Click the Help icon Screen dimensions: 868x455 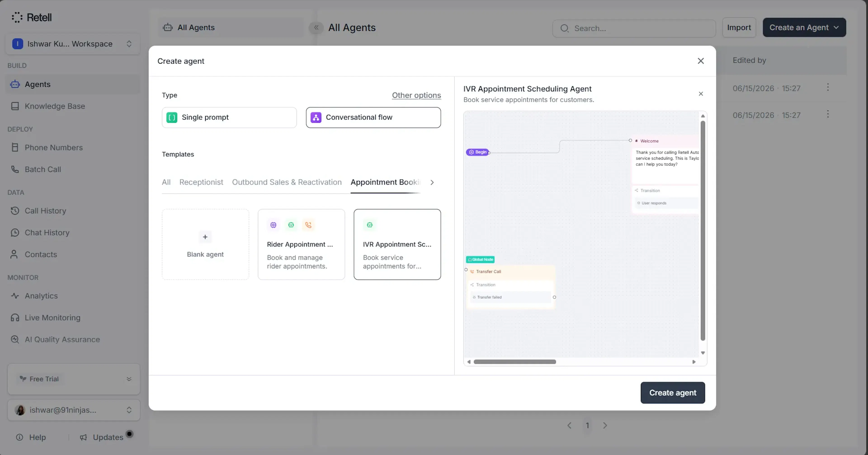[20, 438]
